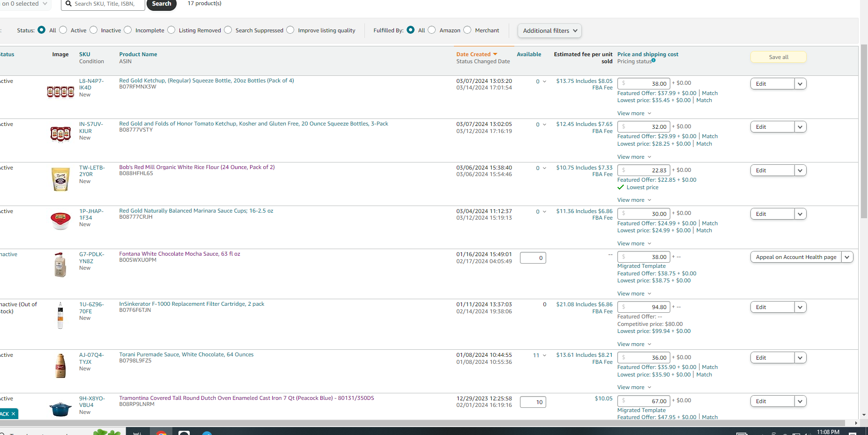868x435 pixels.
Task: Open the Additional filters dropdown
Action: pyautogui.click(x=549, y=31)
